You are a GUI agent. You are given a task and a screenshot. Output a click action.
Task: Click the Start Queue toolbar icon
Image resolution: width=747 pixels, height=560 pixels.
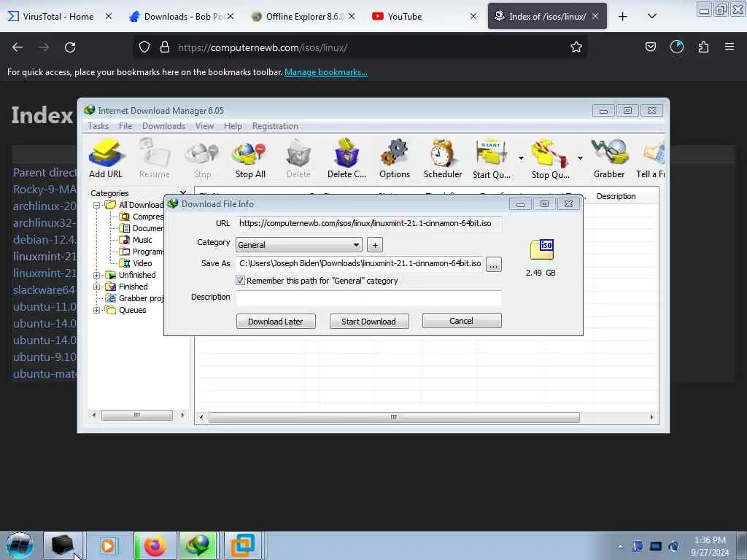click(491, 158)
